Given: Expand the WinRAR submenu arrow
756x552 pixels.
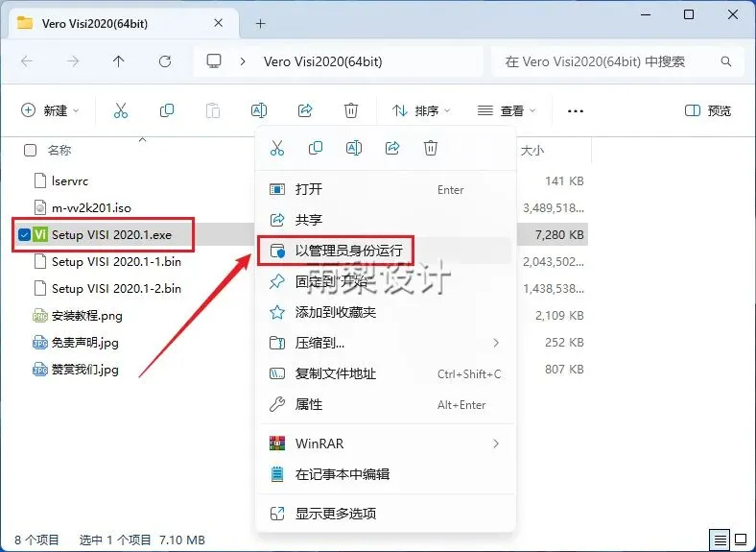Looking at the screenshot, I should [496, 444].
